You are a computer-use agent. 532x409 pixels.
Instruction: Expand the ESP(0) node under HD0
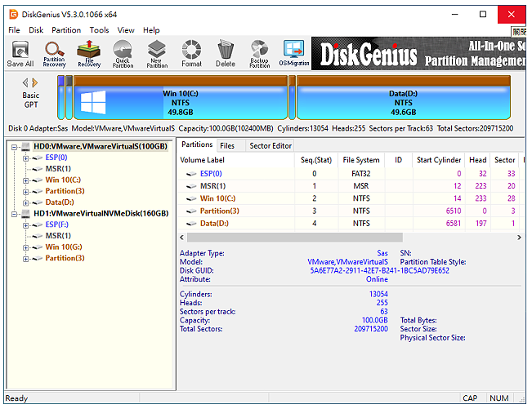click(25, 158)
